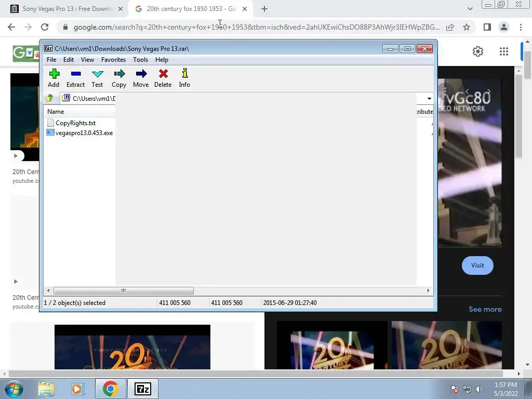This screenshot has height=399, width=532.
Task: Open the vGc80 preview image
Action: (x=470, y=163)
